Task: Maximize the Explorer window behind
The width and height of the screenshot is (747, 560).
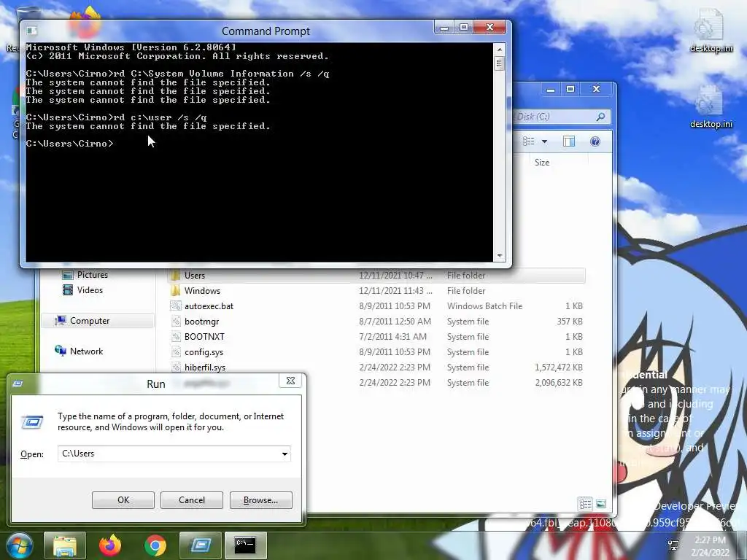Action: [570, 89]
